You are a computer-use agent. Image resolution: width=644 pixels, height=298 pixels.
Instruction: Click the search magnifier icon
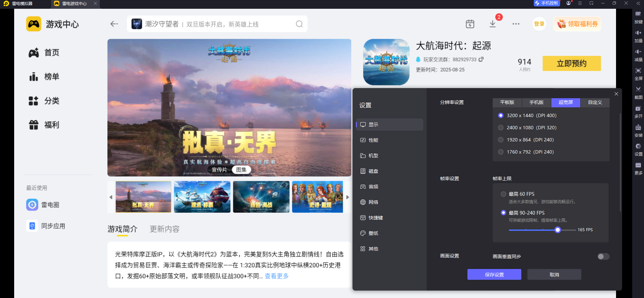299,24
